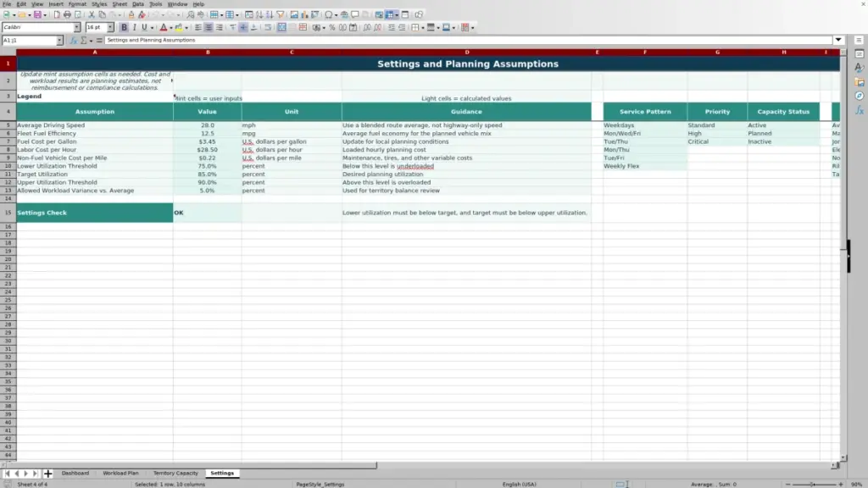This screenshot has height=488, width=868.
Task: Click the Function Wizard fx icon
Action: [x=74, y=40]
